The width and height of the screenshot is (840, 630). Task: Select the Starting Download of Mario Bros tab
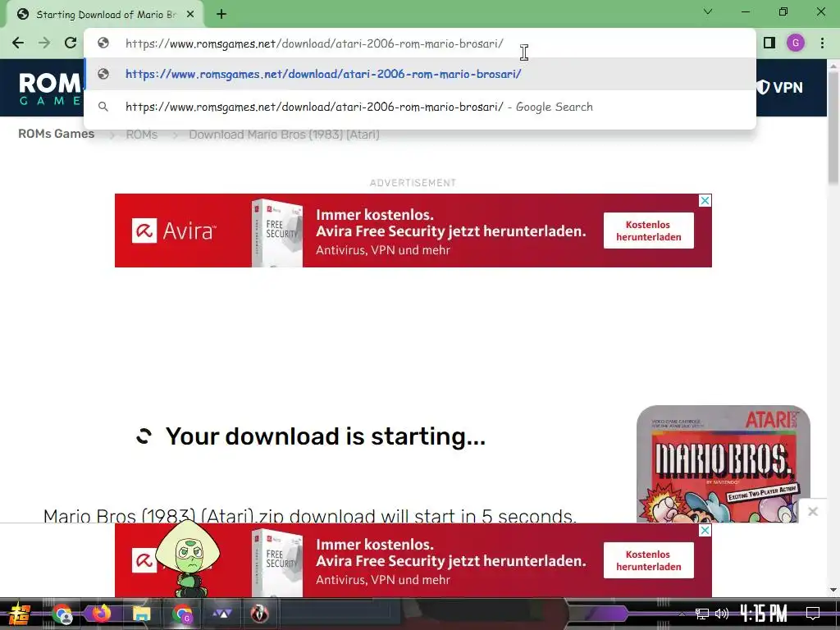coord(104,15)
